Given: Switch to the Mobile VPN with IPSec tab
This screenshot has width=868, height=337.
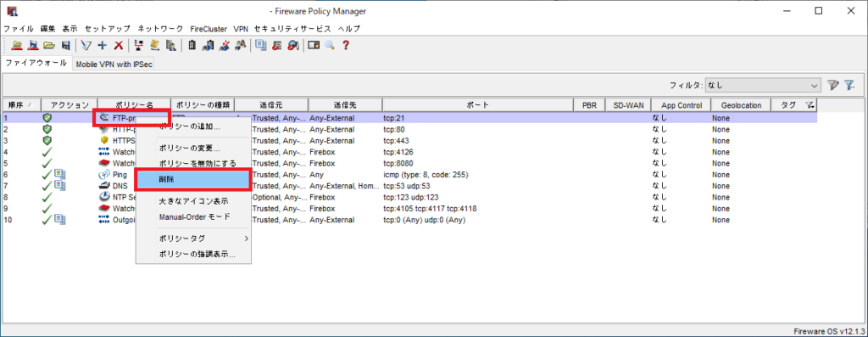Looking at the screenshot, I should point(114,65).
